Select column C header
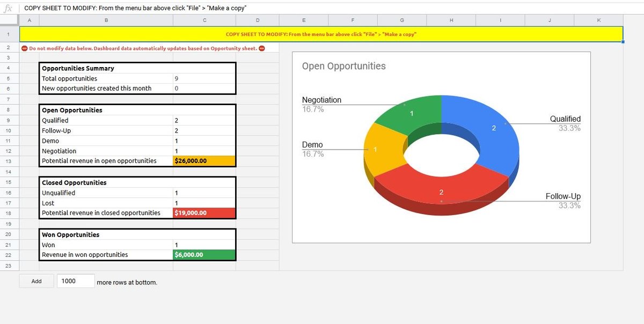 pos(204,20)
